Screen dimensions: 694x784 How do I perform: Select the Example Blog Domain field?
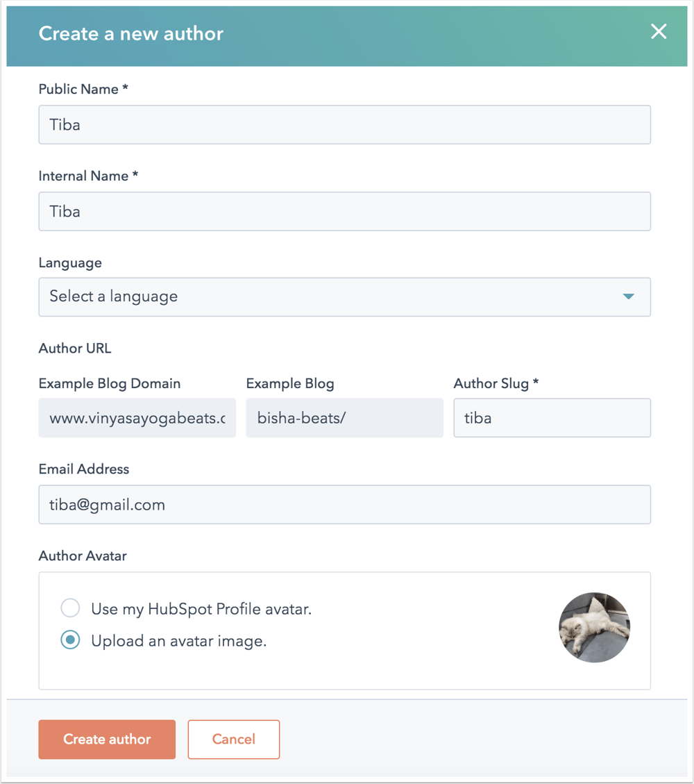pos(137,417)
